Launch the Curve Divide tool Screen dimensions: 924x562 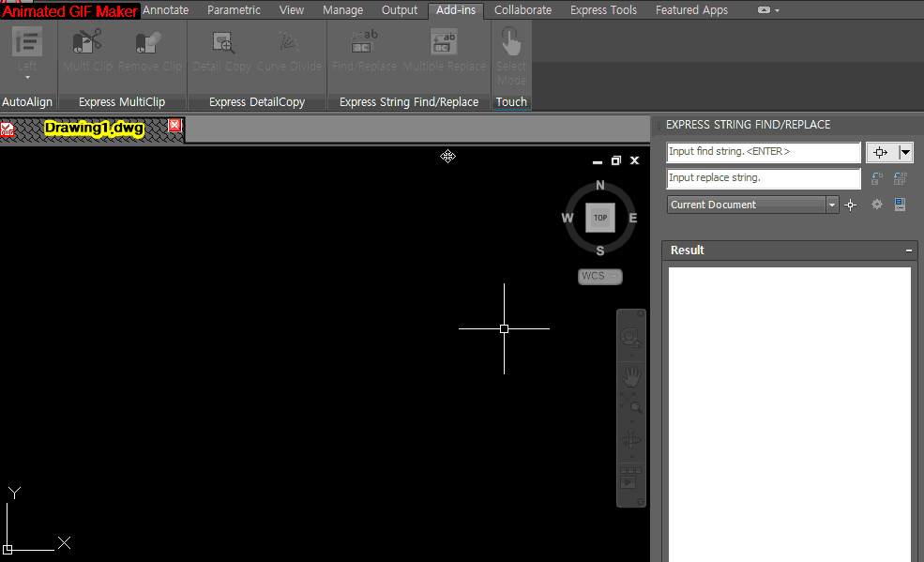[x=289, y=51]
